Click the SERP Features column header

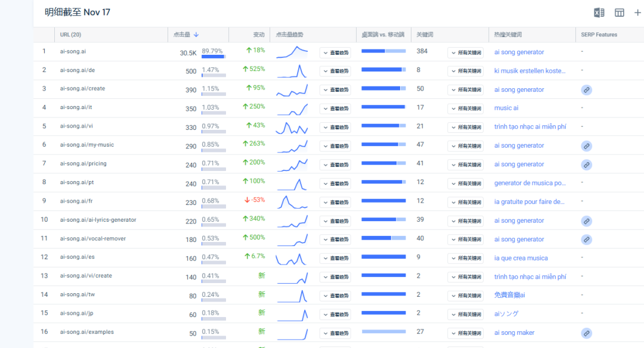point(599,35)
